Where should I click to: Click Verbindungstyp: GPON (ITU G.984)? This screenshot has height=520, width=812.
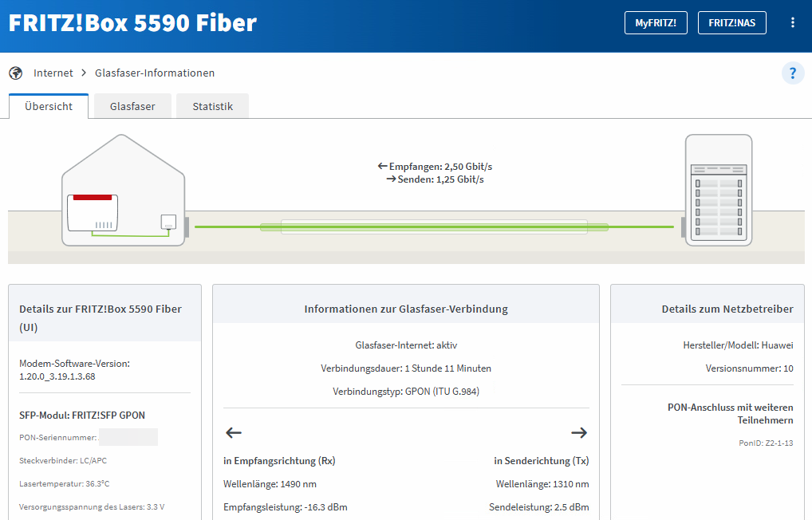click(406, 392)
